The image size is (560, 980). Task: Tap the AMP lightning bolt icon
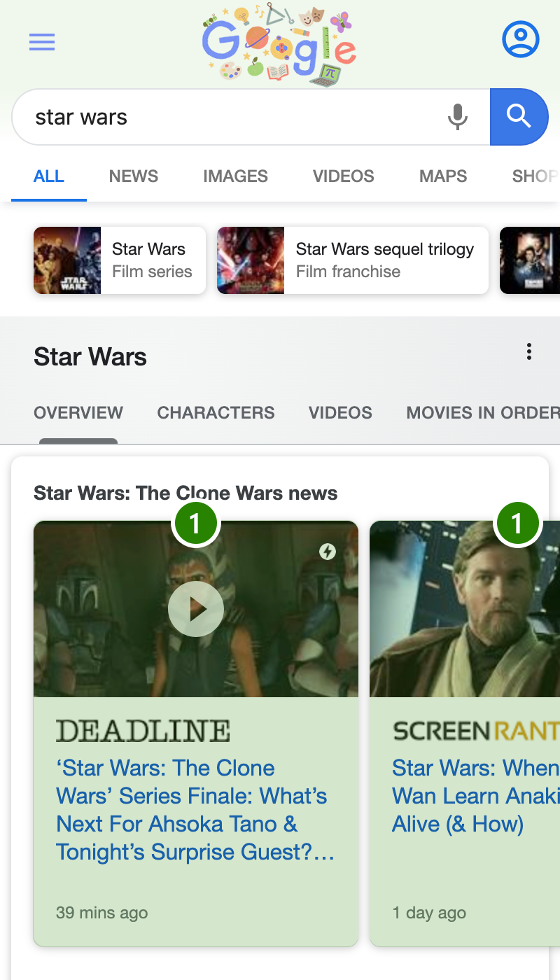tap(328, 552)
